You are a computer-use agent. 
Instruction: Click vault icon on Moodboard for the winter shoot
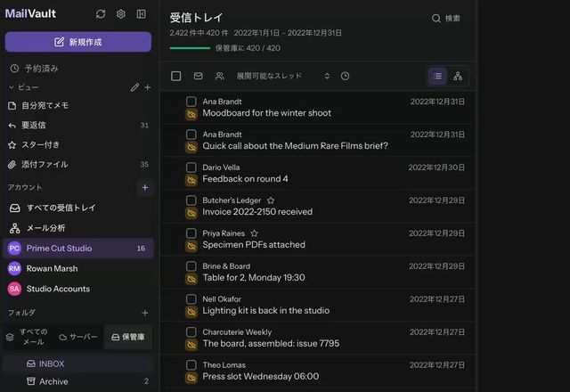click(x=191, y=114)
